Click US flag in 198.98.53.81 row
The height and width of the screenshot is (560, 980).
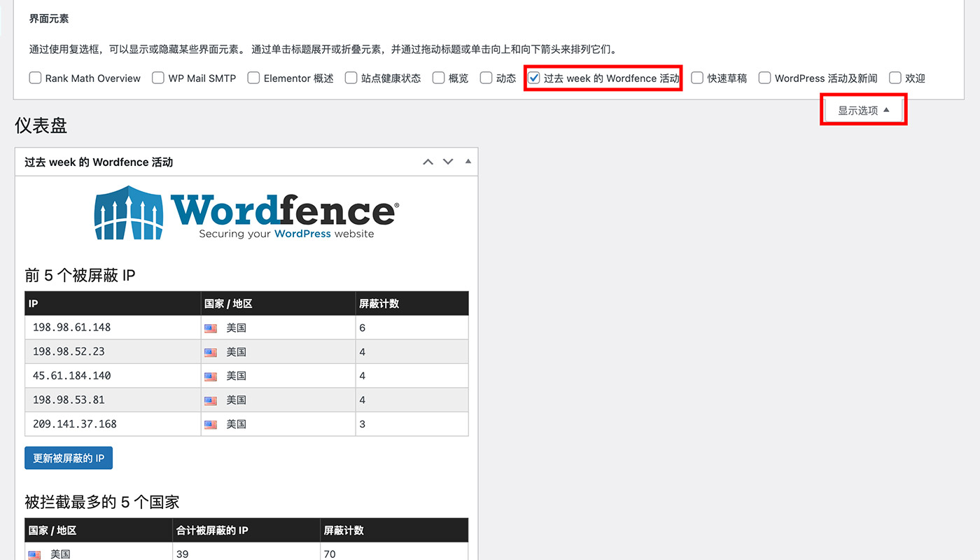[x=211, y=401]
